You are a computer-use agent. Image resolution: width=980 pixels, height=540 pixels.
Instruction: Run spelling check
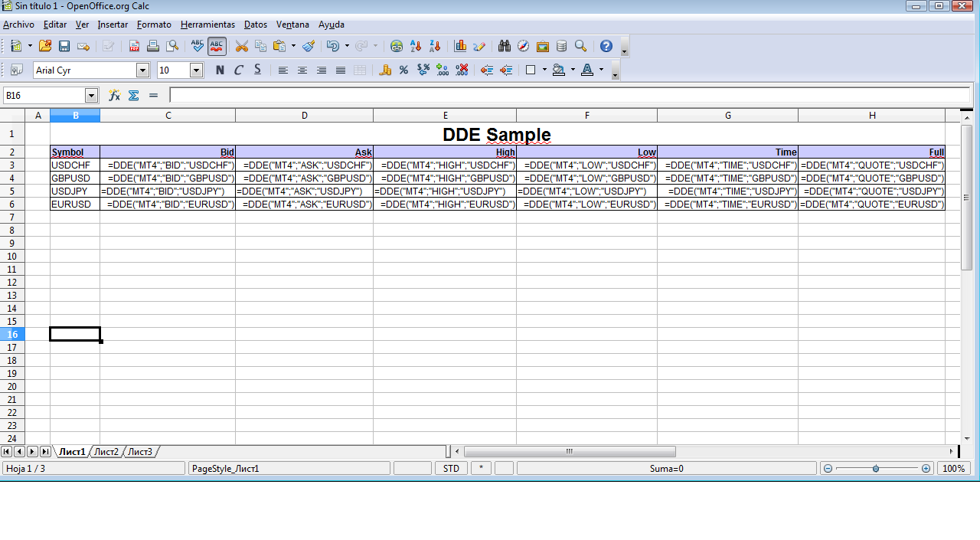[x=198, y=46]
